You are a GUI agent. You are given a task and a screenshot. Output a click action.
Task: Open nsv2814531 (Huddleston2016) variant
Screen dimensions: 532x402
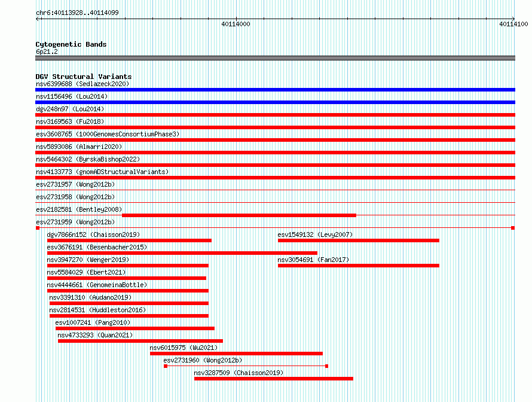[97, 310]
